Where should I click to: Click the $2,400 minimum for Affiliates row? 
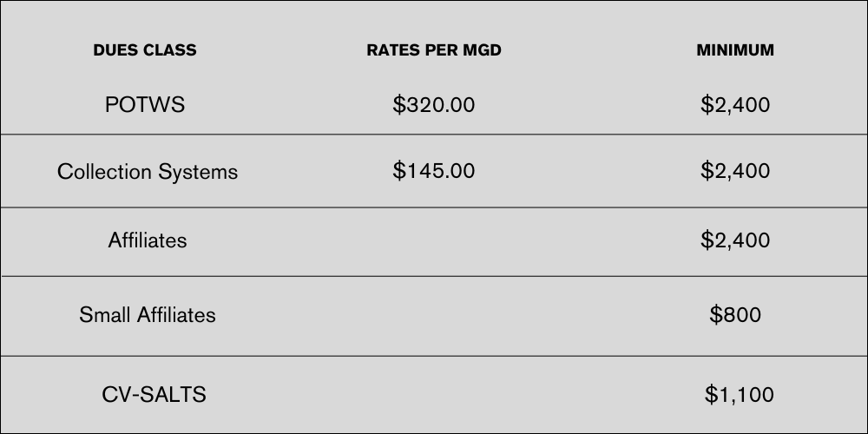coord(735,240)
